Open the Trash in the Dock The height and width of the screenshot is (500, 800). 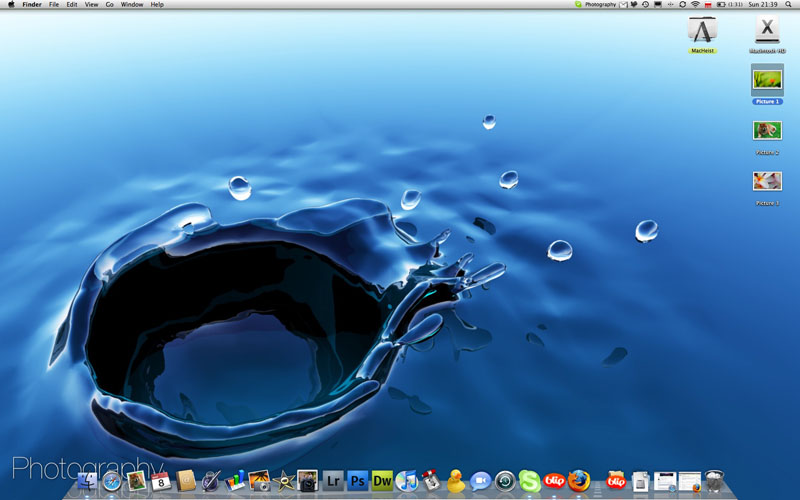(x=714, y=481)
